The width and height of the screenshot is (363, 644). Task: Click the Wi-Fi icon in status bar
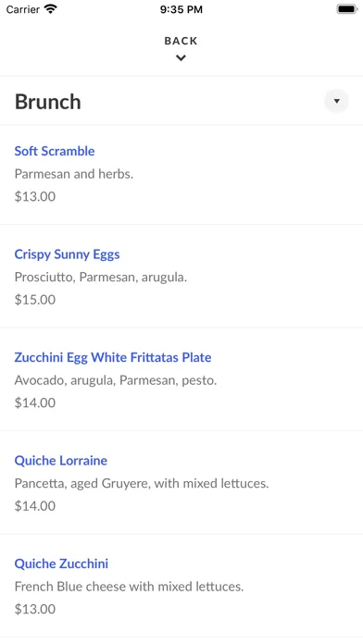click(x=51, y=9)
